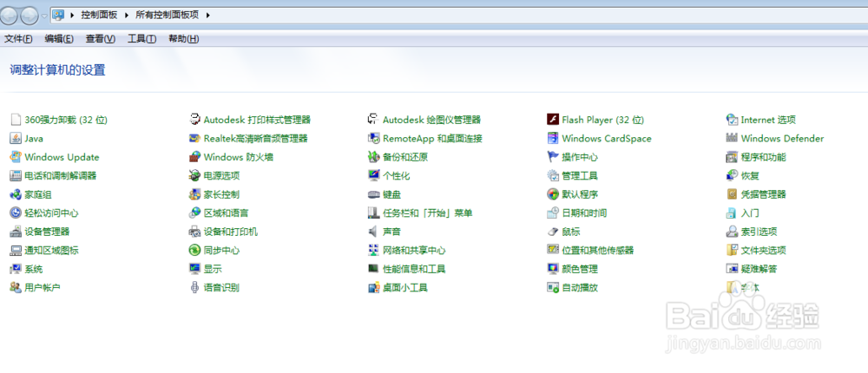
Task: Open the 任务栏和「开始」菜单 link
Action: pos(427,213)
